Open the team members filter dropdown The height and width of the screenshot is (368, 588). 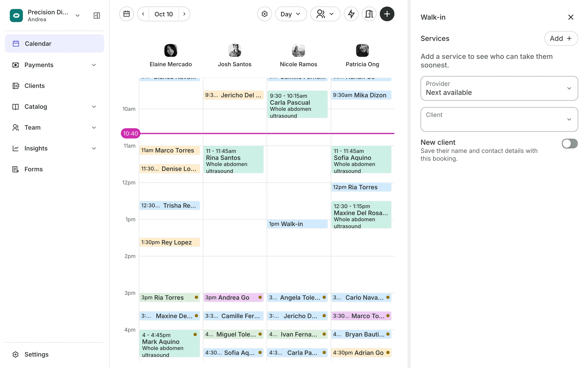[x=325, y=14]
